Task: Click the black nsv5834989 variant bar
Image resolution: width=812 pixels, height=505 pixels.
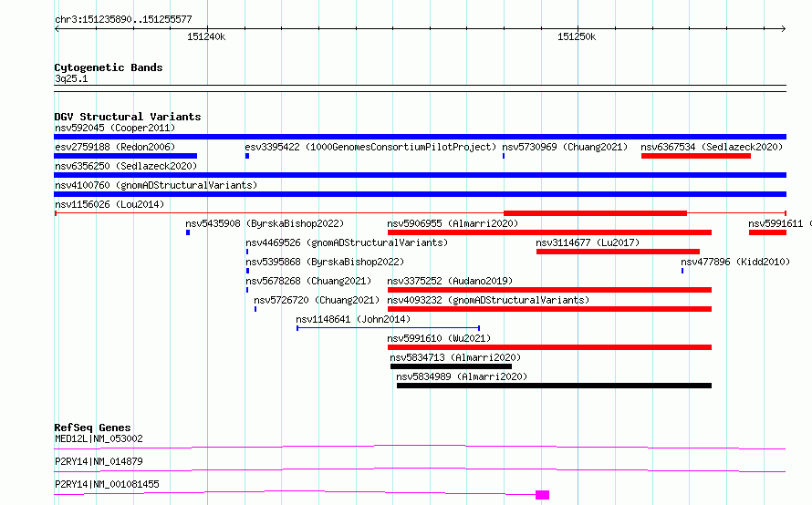Action: [x=554, y=386]
